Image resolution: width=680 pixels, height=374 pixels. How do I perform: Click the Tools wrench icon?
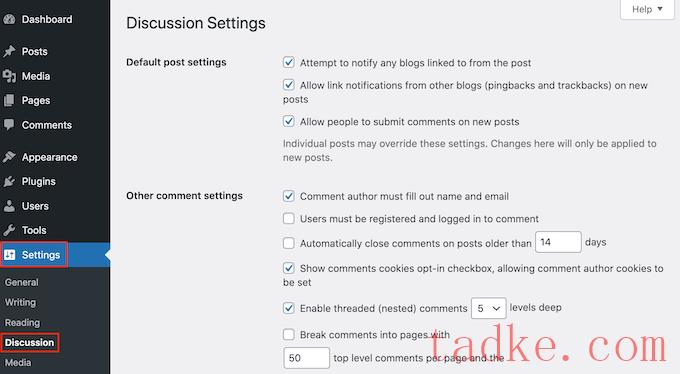point(9,230)
